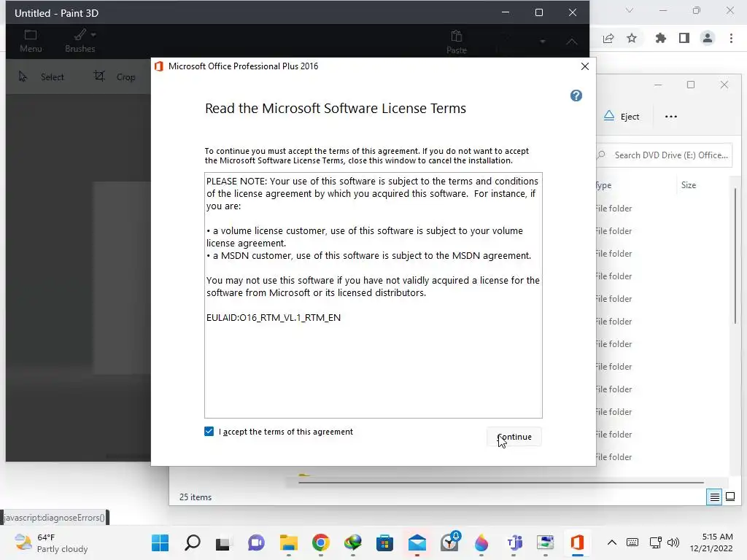Collapse the Paint 3D ribbon chevron
The image size is (747, 560).
(572, 42)
